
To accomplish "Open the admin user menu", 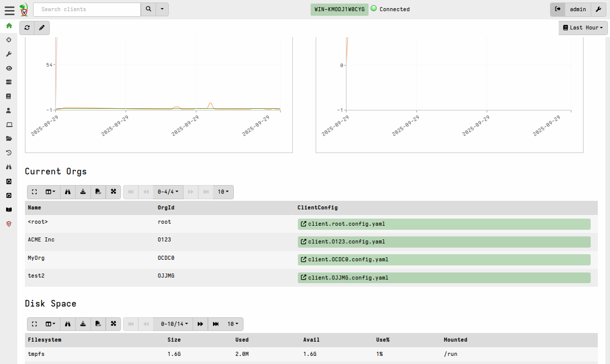I will [578, 9].
